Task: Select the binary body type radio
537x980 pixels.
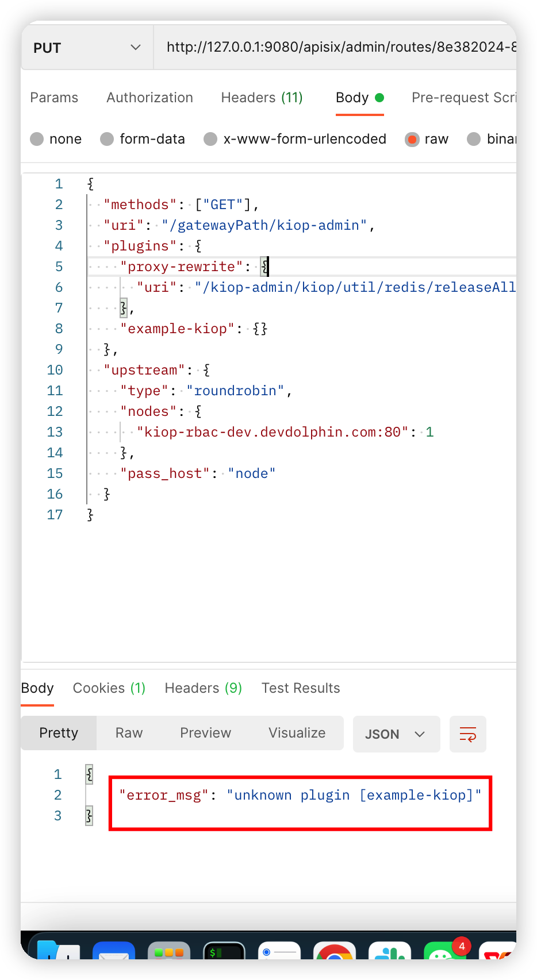Action: pyautogui.click(x=474, y=139)
